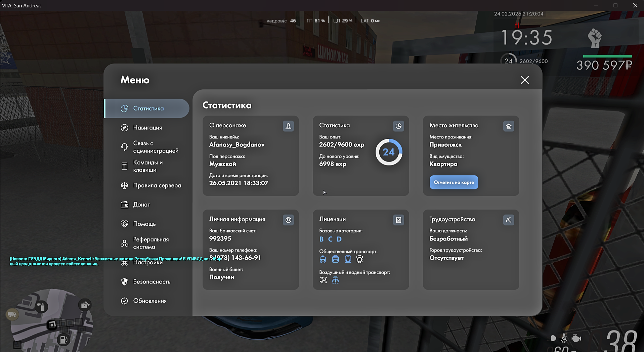Viewport: 644px width, 352px height.
Task: Open the Безопасность settings
Action: 152,282
